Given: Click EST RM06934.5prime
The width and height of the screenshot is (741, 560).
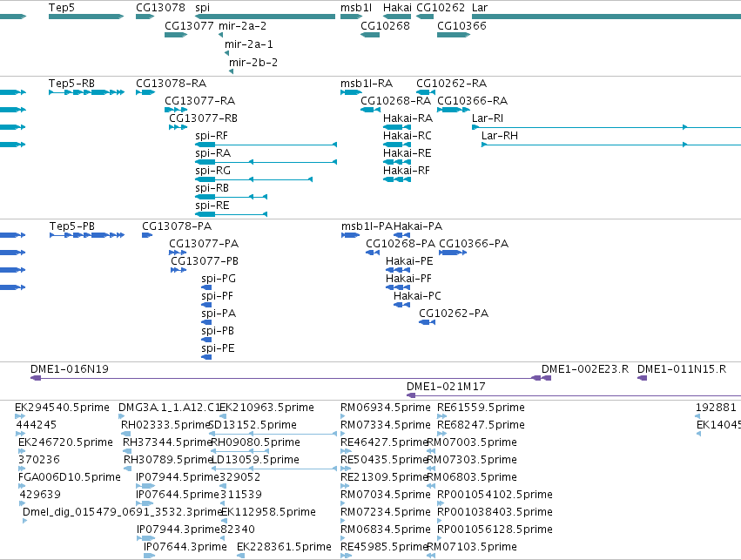Looking at the screenshot, I should tap(342, 416).
